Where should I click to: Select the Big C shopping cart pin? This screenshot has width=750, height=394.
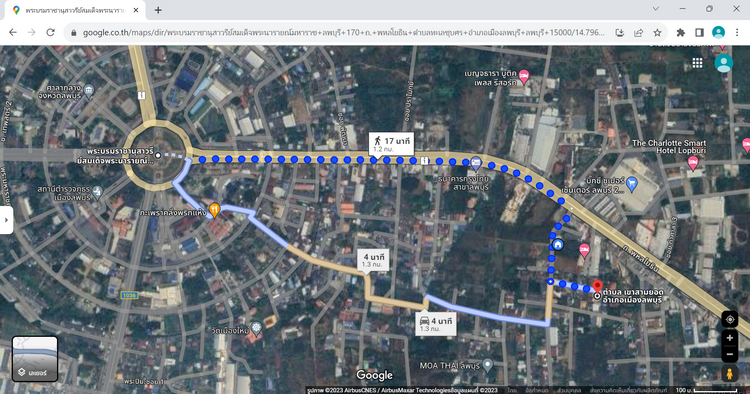[631, 184]
